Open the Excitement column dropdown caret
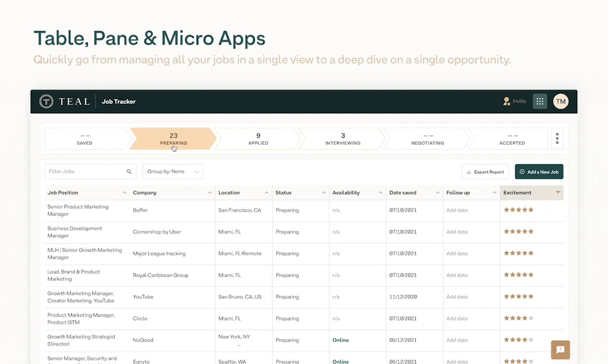The height and width of the screenshot is (364, 608). click(x=557, y=192)
